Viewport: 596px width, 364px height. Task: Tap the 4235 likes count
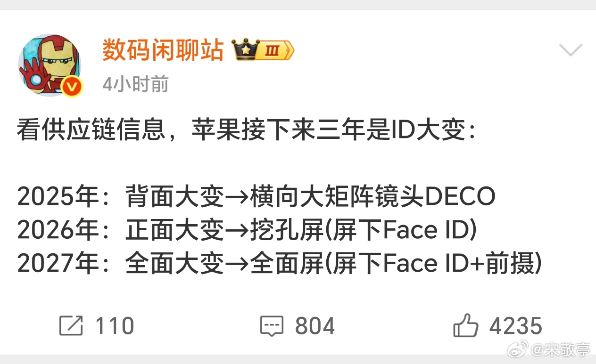tap(516, 326)
